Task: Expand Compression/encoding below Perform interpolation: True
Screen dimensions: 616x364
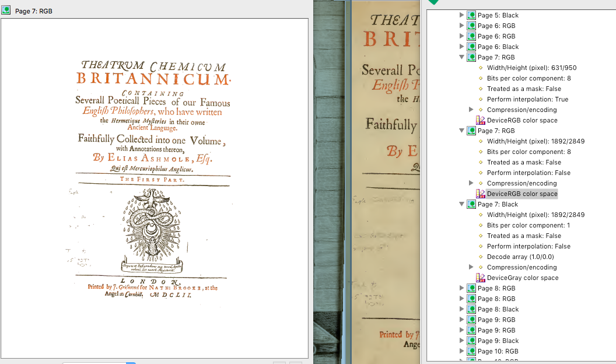Action: 471,110
